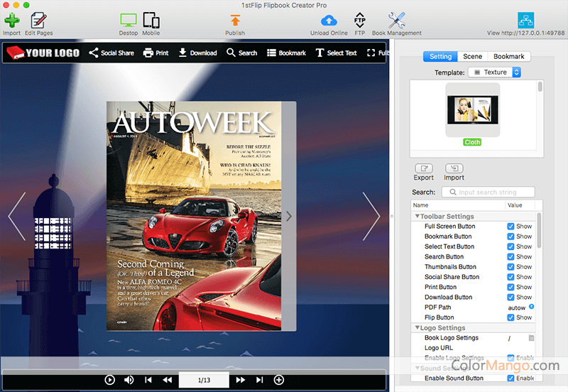This screenshot has height=392, width=568.
Task: Jump to the first page
Action: coord(148,380)
